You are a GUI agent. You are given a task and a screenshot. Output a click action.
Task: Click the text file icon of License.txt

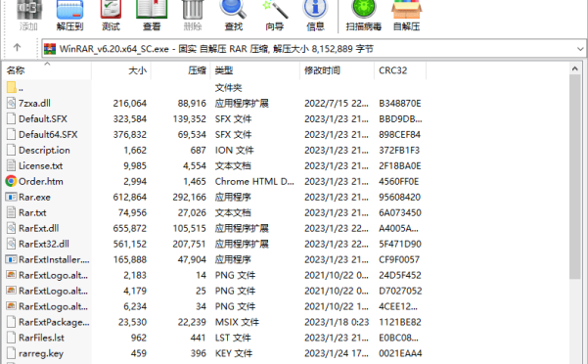click(11, 165)
